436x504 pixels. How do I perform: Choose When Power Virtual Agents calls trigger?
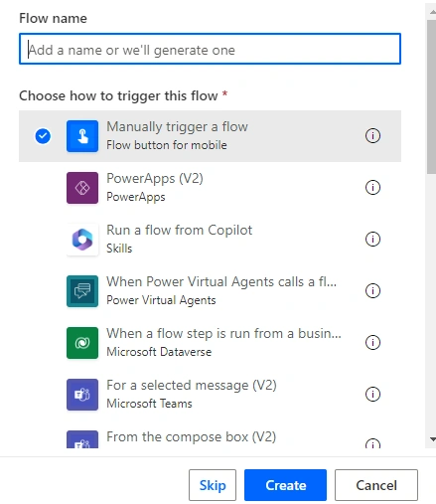210,291
